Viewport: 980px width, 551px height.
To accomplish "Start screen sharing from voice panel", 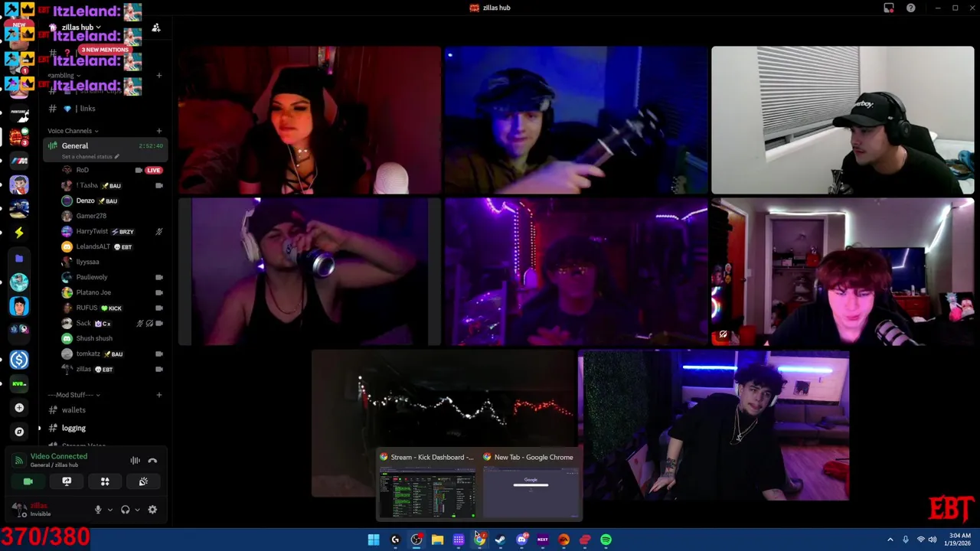I will [x=67, y=481].
